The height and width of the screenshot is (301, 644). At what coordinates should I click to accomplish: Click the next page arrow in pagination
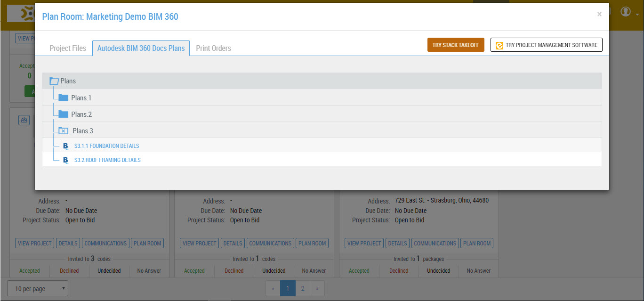coord(317,288)
